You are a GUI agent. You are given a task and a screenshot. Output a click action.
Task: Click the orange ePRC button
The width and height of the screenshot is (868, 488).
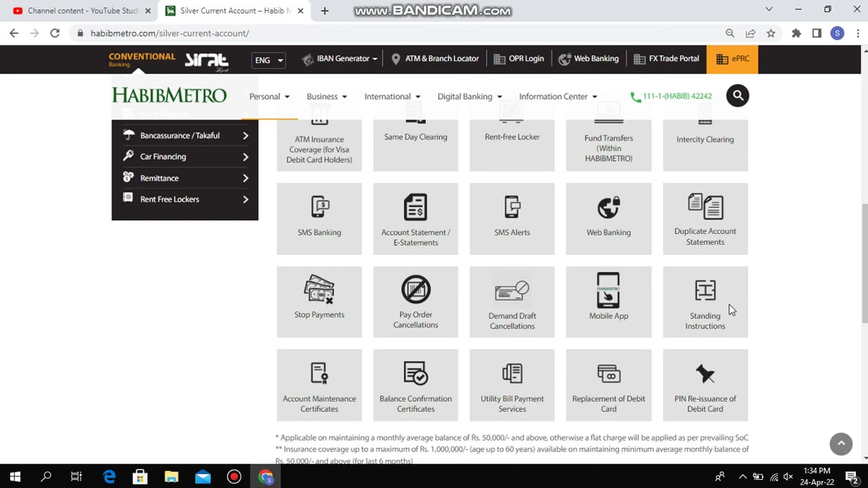tap(732, 59)
